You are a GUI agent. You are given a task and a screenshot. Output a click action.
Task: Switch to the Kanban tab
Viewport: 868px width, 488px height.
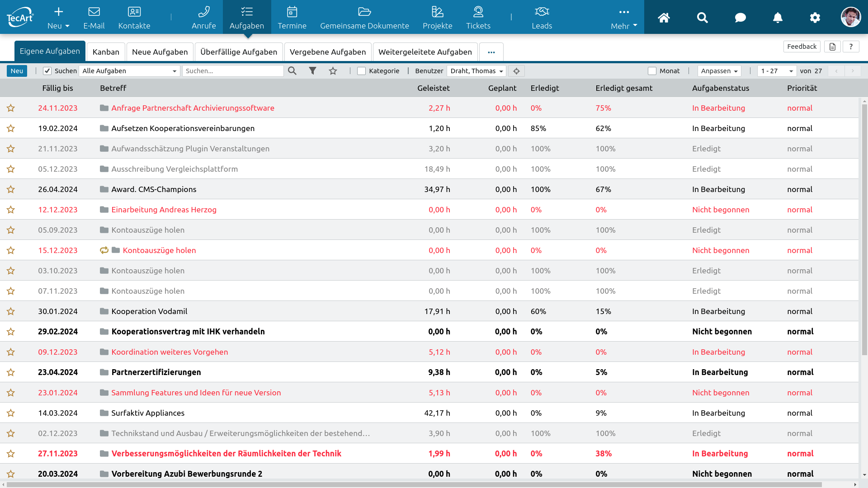click(x=106, y=52)
